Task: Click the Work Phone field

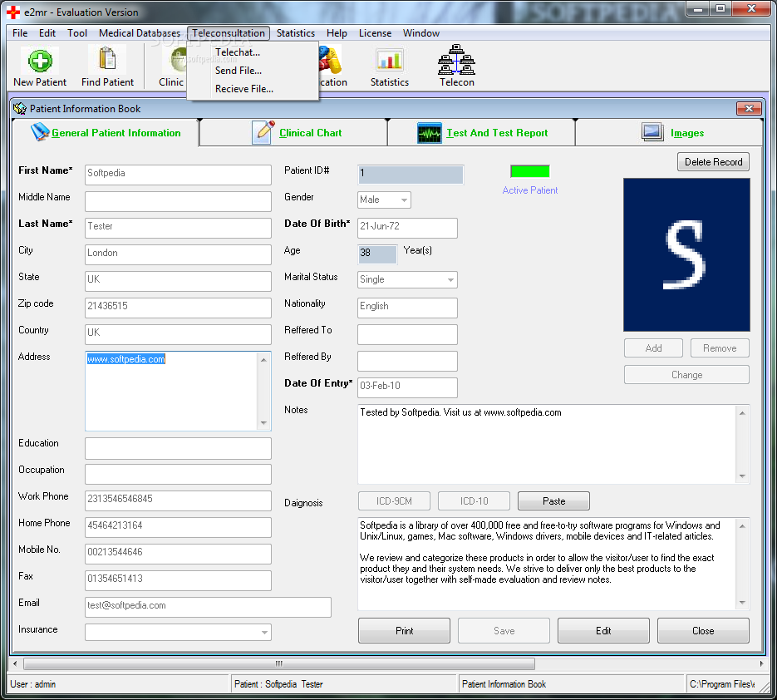Action: click(x=178, y=500)
